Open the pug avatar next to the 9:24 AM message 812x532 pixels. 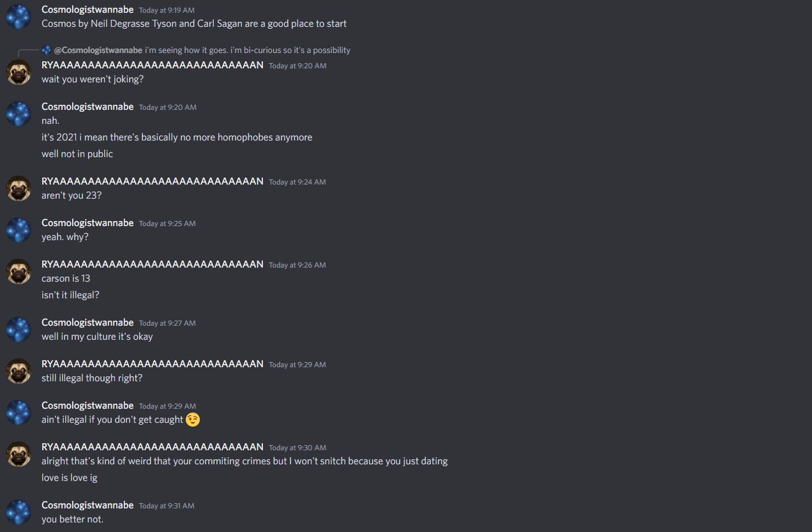[19, 188]
